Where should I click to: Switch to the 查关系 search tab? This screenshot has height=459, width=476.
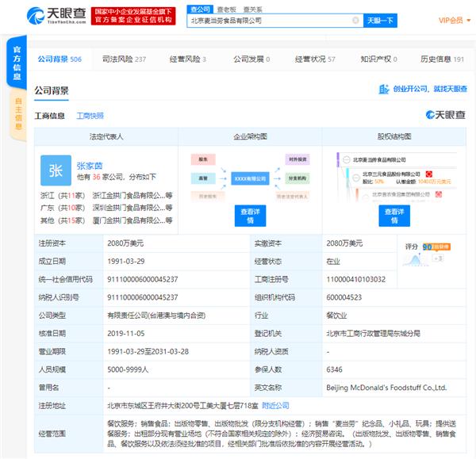252,10
